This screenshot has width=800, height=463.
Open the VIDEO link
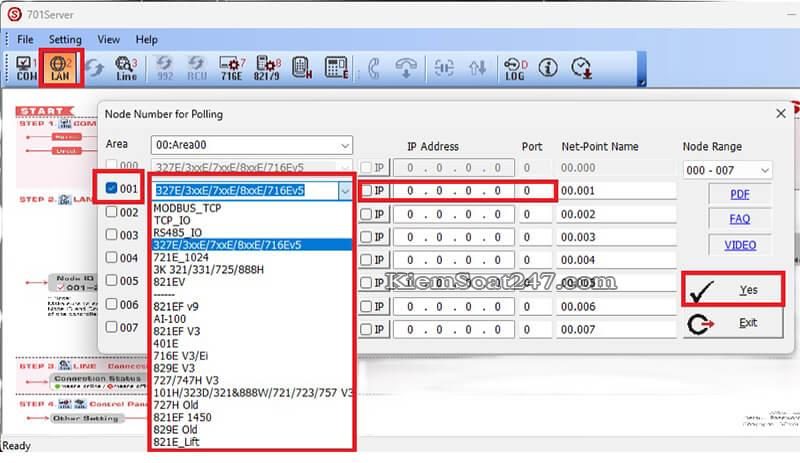(x=740, y=245)
